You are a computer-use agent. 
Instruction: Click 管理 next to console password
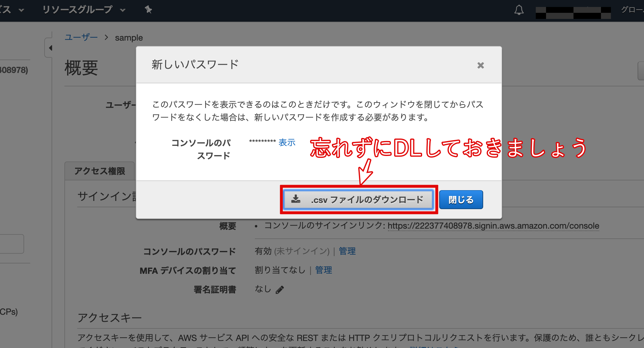(x=347, y=251)
